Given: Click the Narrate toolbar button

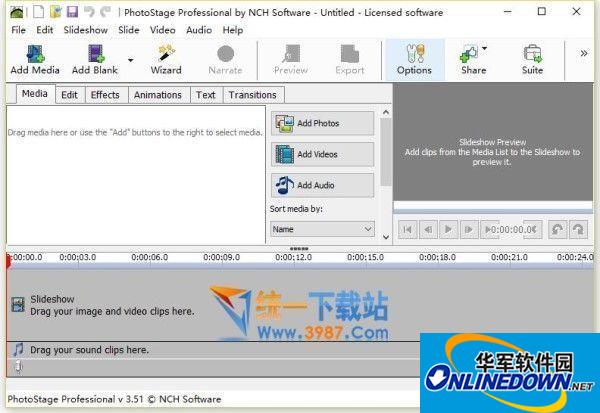Looking at the screenshot, I should [225, 59].
